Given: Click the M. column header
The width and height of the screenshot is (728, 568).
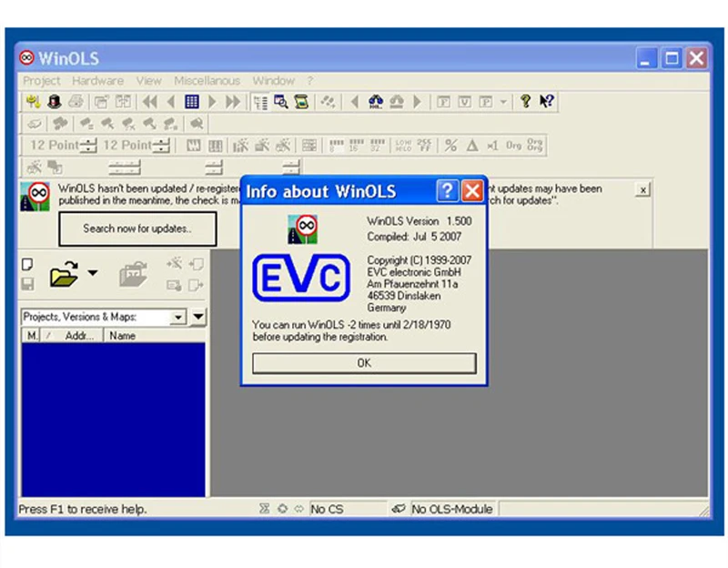Looking at the screenshot, I should tap(31, 336).
